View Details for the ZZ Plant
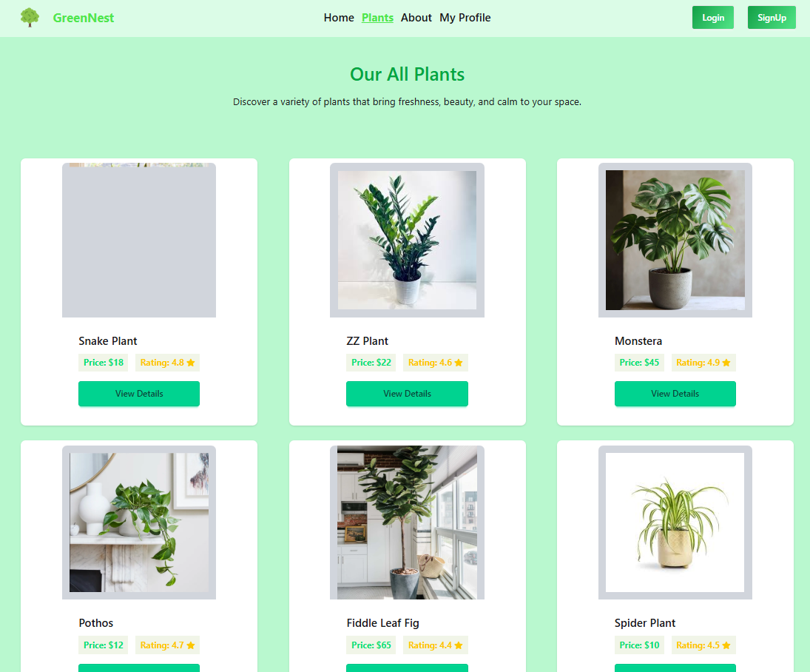The width and height of the screenshot is (810, 672). click(407, 394)
